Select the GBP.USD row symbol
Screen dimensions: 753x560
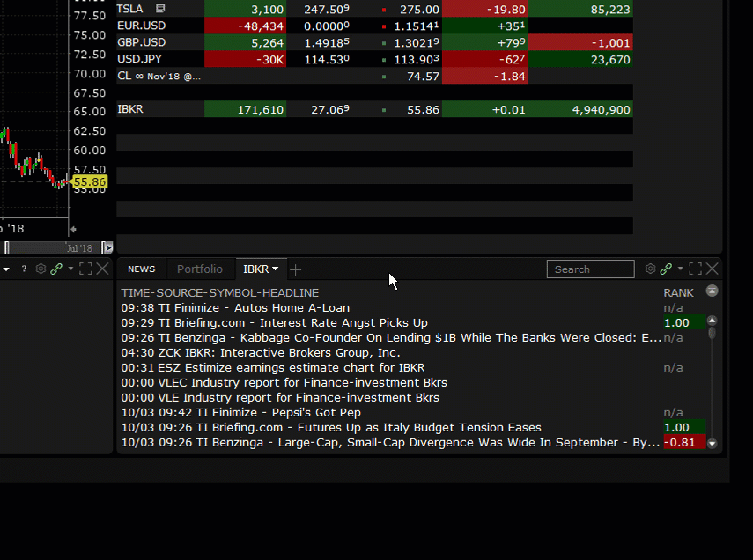click(141, 42)
